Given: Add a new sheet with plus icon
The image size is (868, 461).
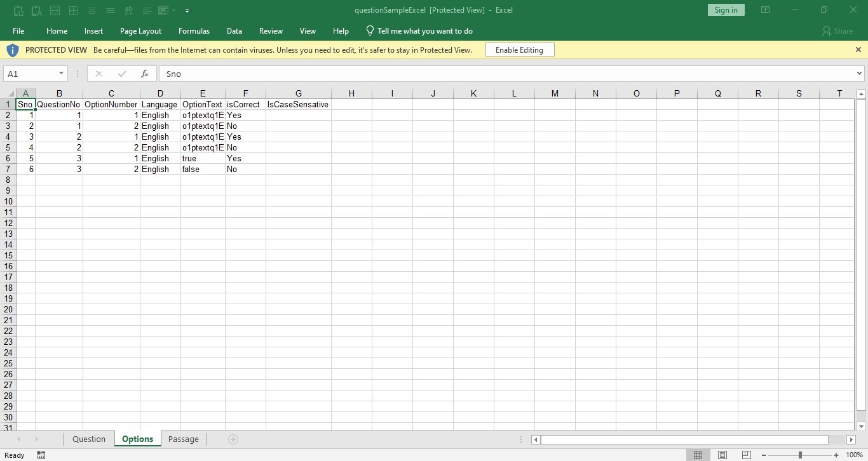Looking at the screenshot, I should [233, 439].
